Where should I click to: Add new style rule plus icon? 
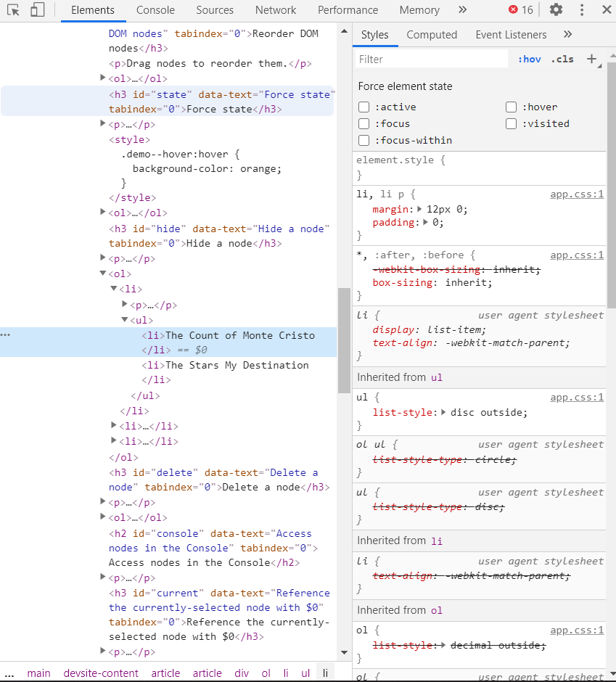(x=591, y=59)
